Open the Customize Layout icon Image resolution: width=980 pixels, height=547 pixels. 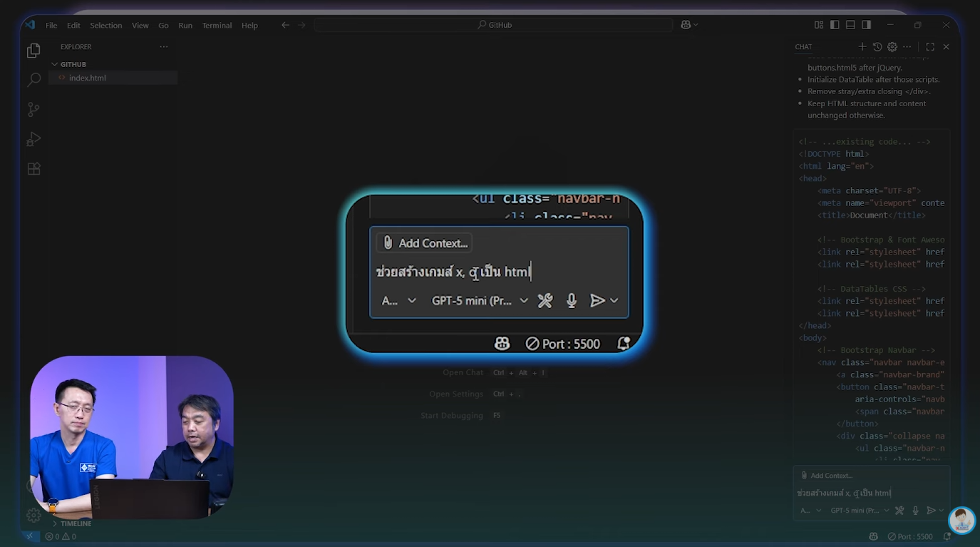click(x=819, y=25)
